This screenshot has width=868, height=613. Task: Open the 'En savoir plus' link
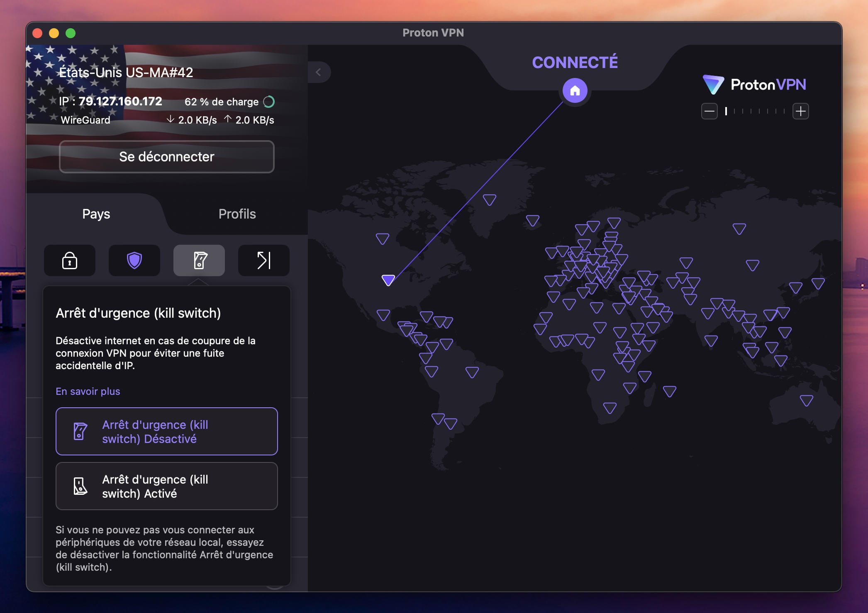click(88, 391)
